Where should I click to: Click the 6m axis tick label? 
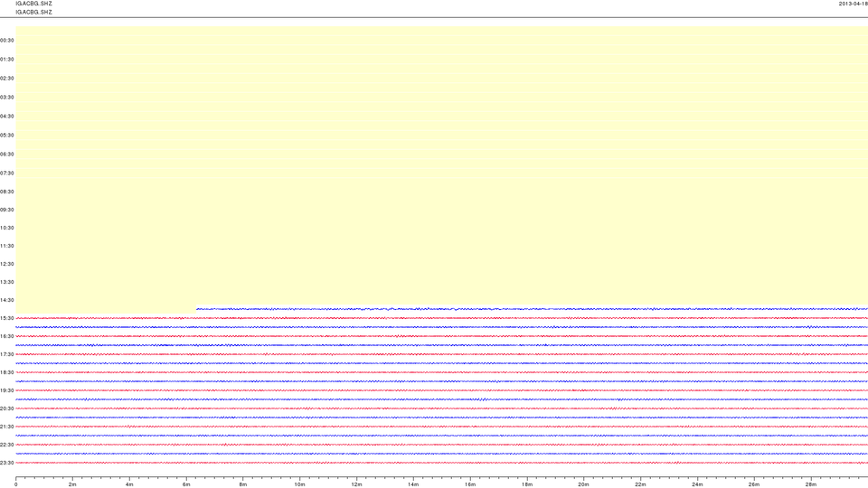(x=186, y=484)
